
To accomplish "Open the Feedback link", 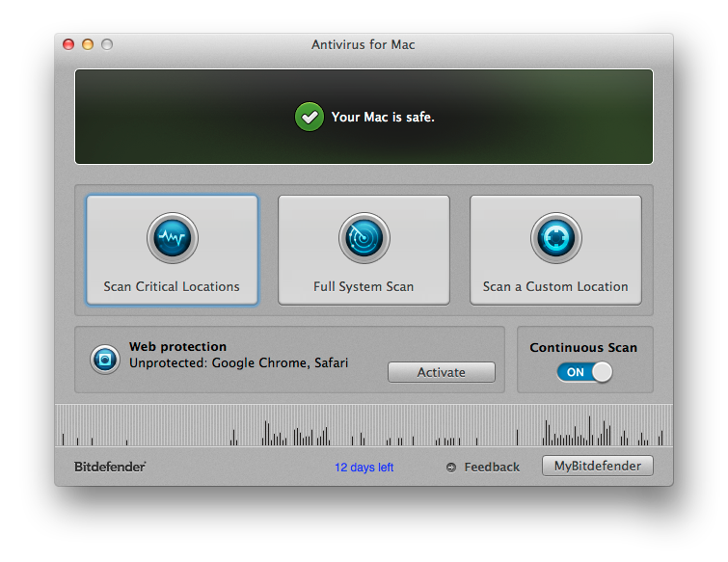I will pos(492,467).
